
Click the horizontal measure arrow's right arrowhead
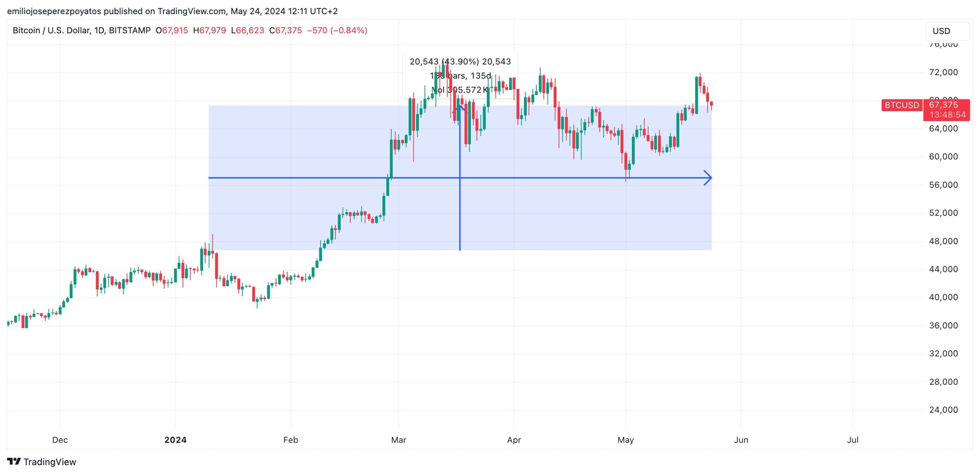[709, 178]
